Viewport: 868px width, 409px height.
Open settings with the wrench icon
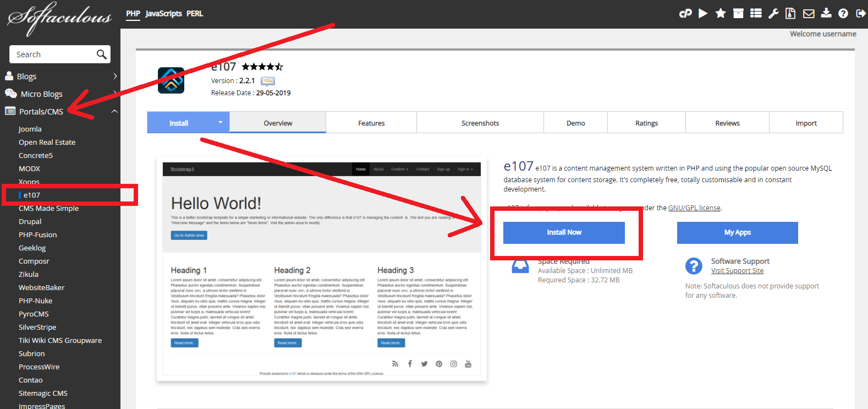(x=773, y=14)
